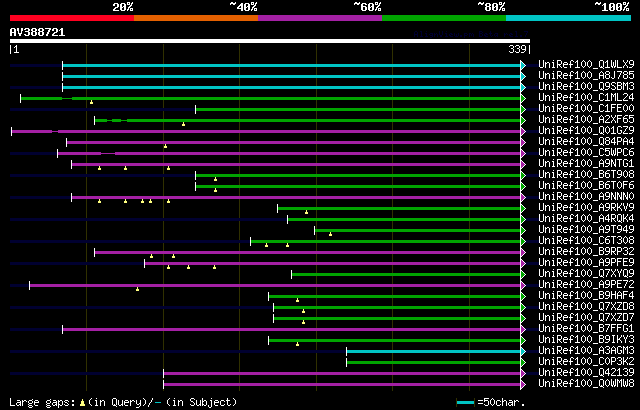Image resolution: width=640 pixels, height=410 pixels.
Task: Open the UniRef100_Q42139 hit label
Action: tap(586, 372)
